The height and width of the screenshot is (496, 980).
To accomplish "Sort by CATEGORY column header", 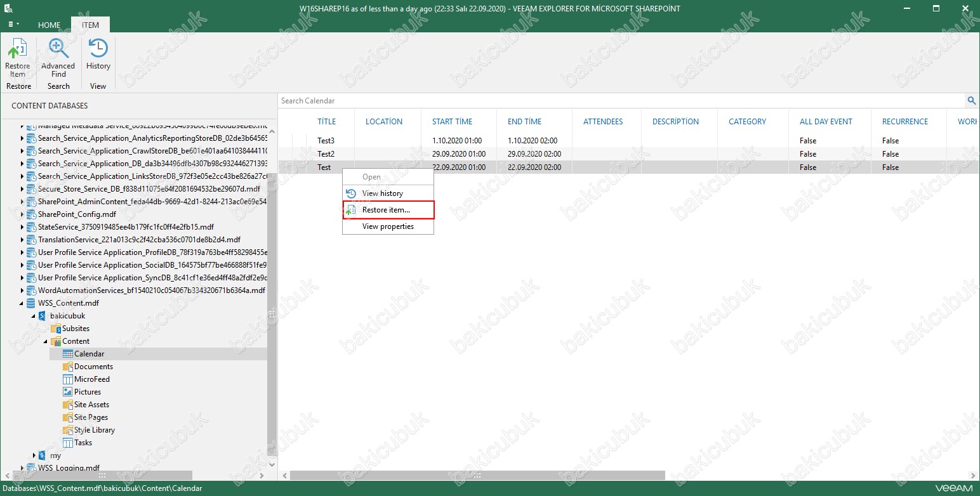I will click(x=747, y=122).
